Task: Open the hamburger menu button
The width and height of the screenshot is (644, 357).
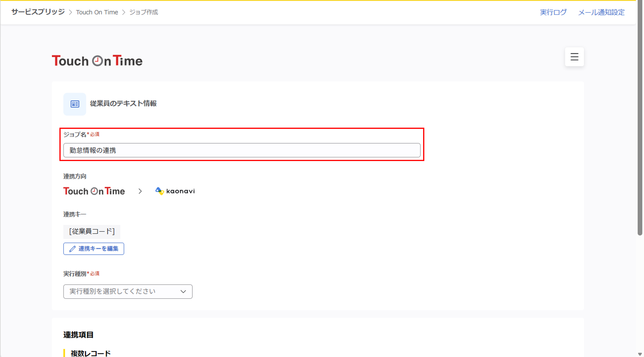Action: pos(574,57)
